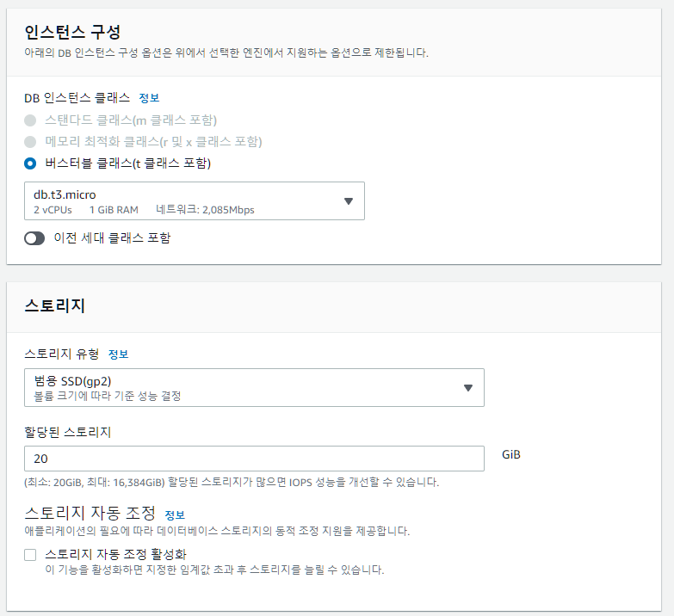Open 정보 link next to DB 인스턴스 클래스
The image size is (674, 616).
[149, 98]
